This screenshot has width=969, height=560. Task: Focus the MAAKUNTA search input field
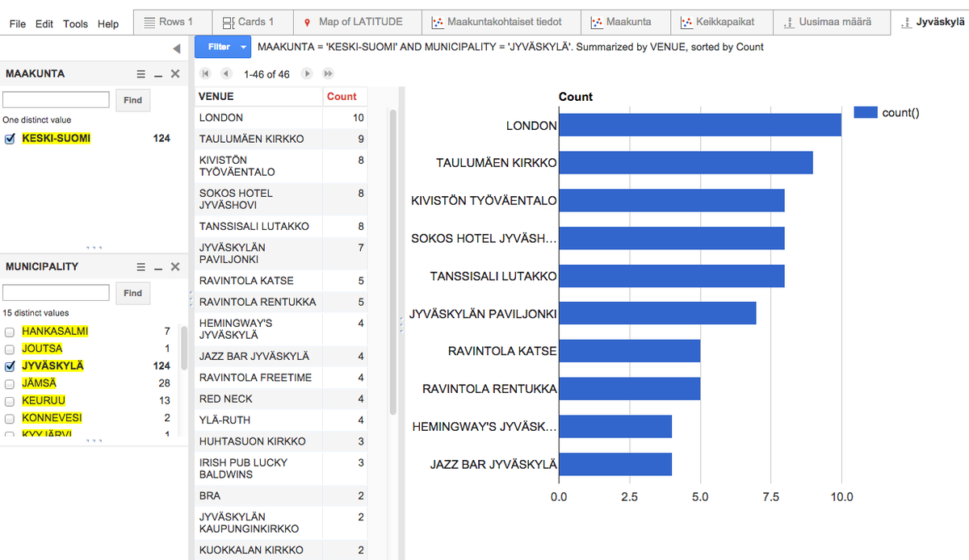[x=56, y=100]
